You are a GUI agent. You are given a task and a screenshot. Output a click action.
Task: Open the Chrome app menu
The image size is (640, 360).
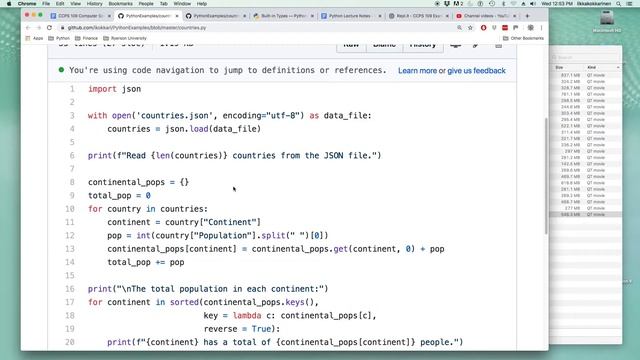[27, 4]
